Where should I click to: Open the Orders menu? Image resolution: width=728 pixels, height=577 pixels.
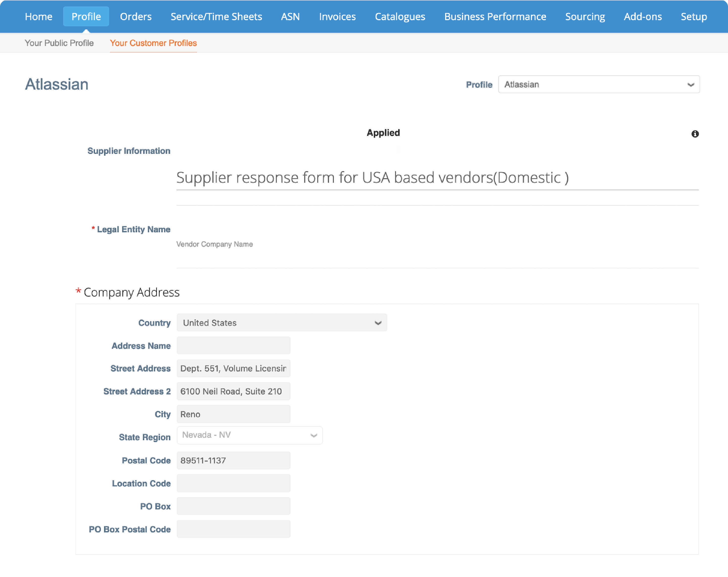pos(135,16)
